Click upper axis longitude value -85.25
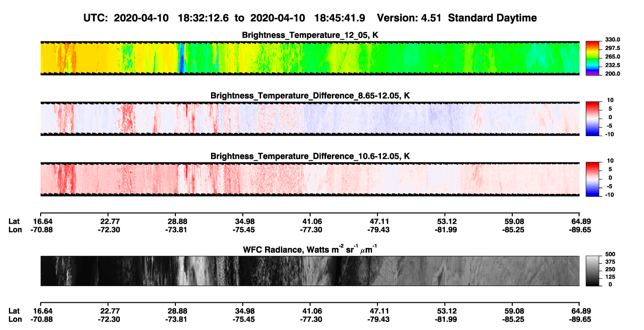This screenshot has height=330, width=644. point(514,230)
